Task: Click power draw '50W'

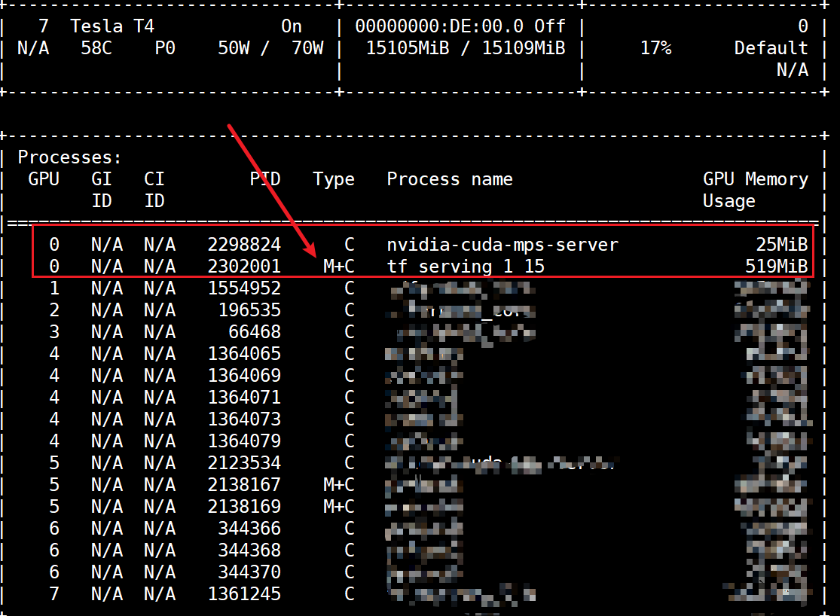Action: pyautogui.click(x=234, y=48)
